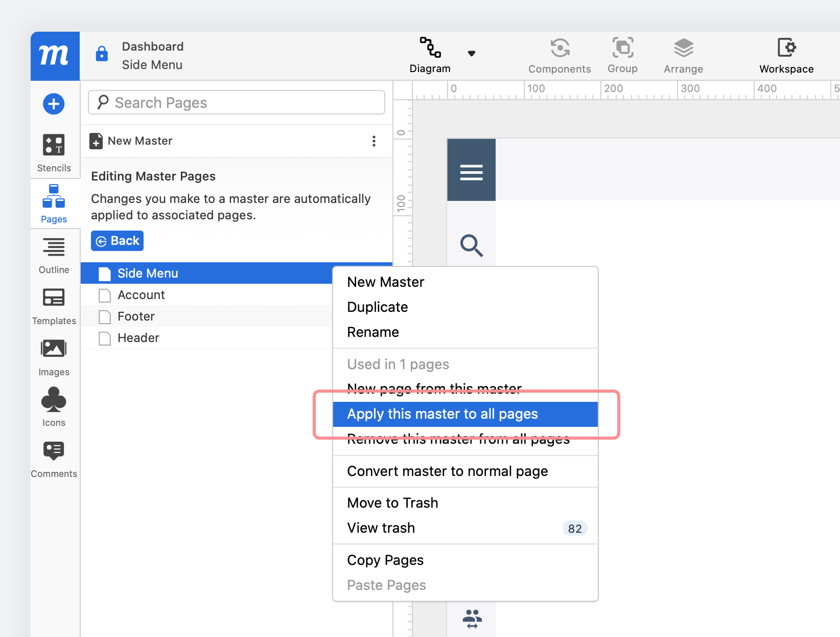Screen dimensions: 840x637
Task: Click the Back button
Action: (x=118, y=241)
